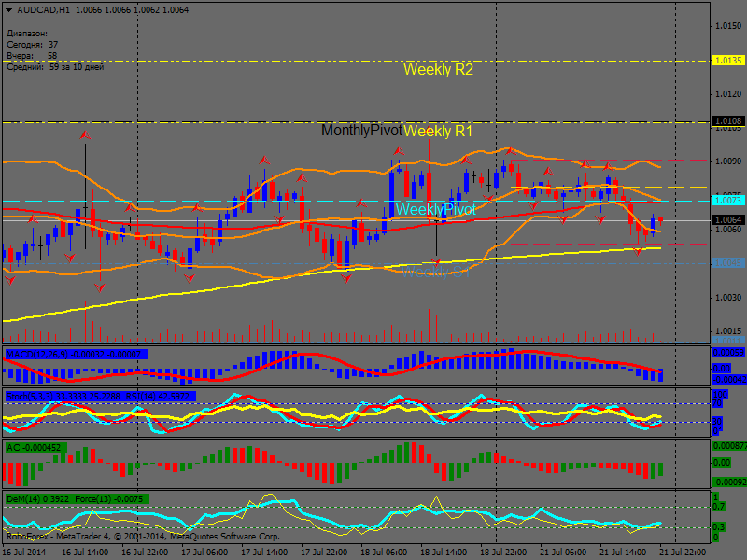
Task: Select the Weekly R1 label
Action: point(438,132)
